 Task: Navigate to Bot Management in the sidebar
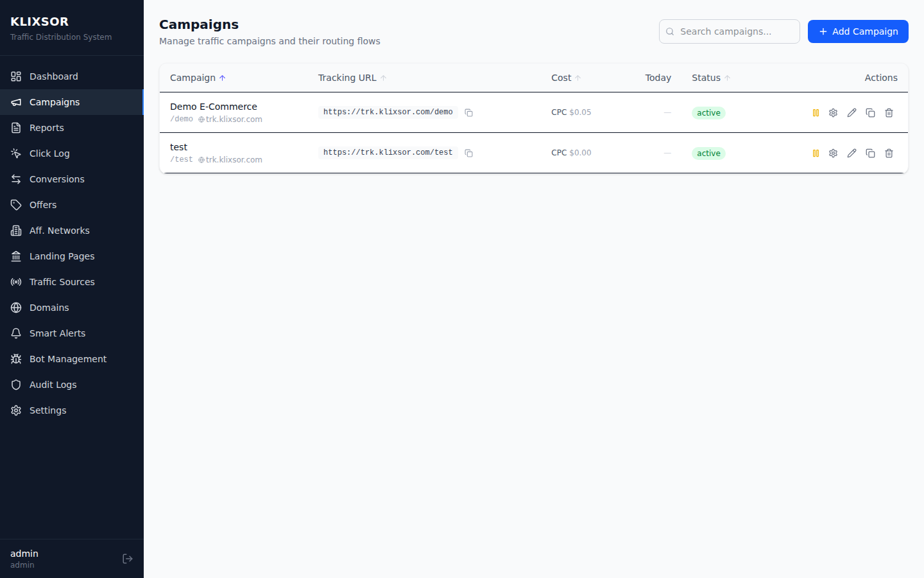click(67, 358)
